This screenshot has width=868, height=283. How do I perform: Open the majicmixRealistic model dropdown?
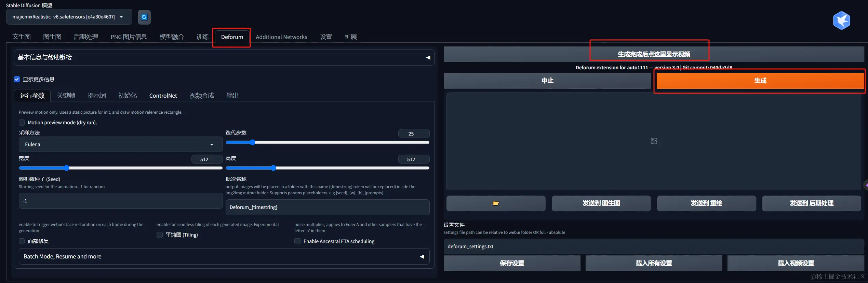(x=69, y=17)
